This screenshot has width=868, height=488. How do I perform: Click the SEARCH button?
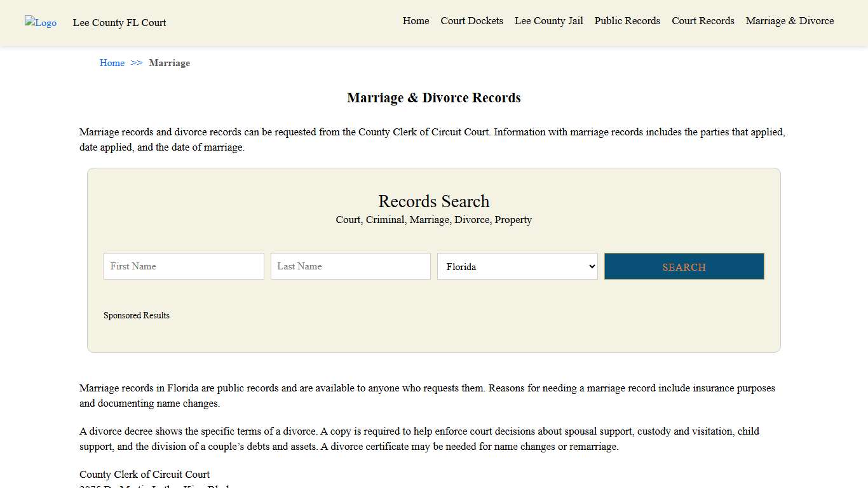pos(684,266)
